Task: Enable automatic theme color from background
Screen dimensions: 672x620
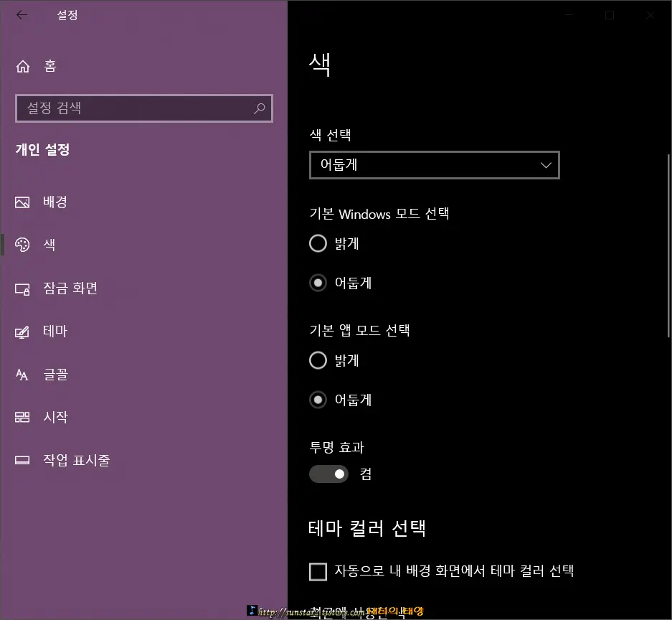Action: pos(318,571)
